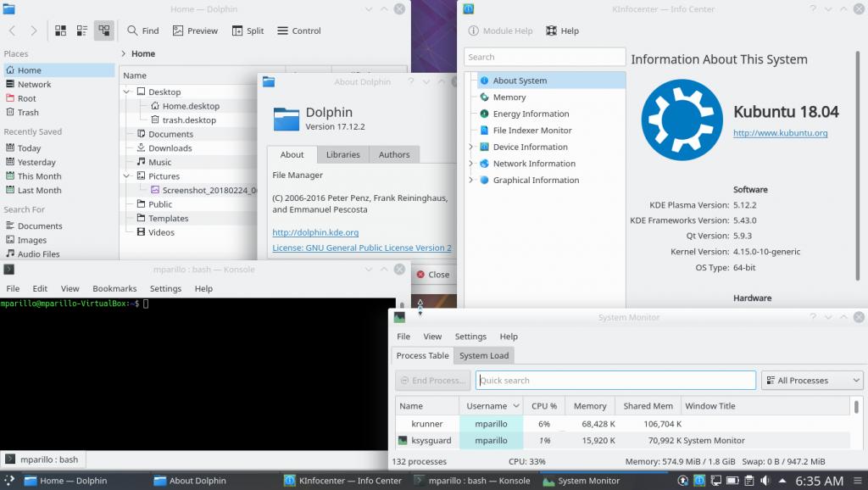Screen dimensions: 868x490
Task: Open the Memory module in KInfocenter
Action: tap(509, 97)
